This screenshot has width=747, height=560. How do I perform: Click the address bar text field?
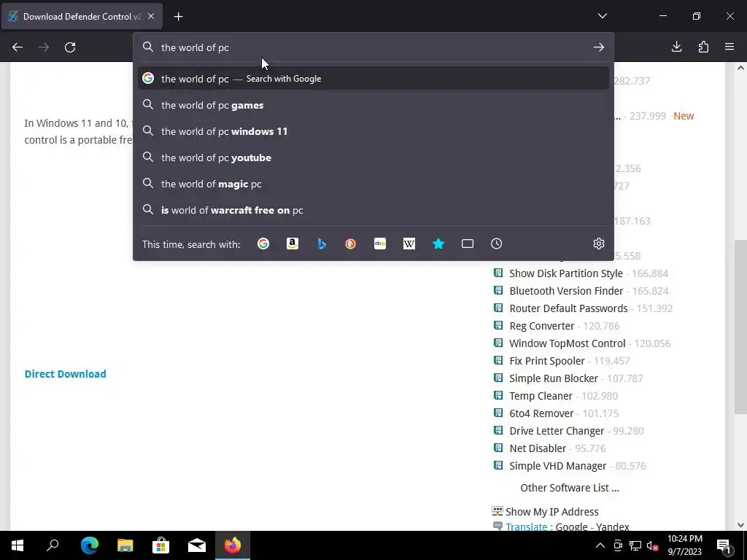coord(374,47)
